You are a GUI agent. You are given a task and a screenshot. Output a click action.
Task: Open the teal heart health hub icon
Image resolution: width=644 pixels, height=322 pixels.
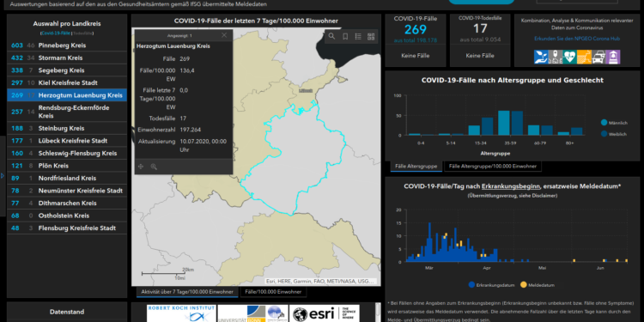coord(569,57)
